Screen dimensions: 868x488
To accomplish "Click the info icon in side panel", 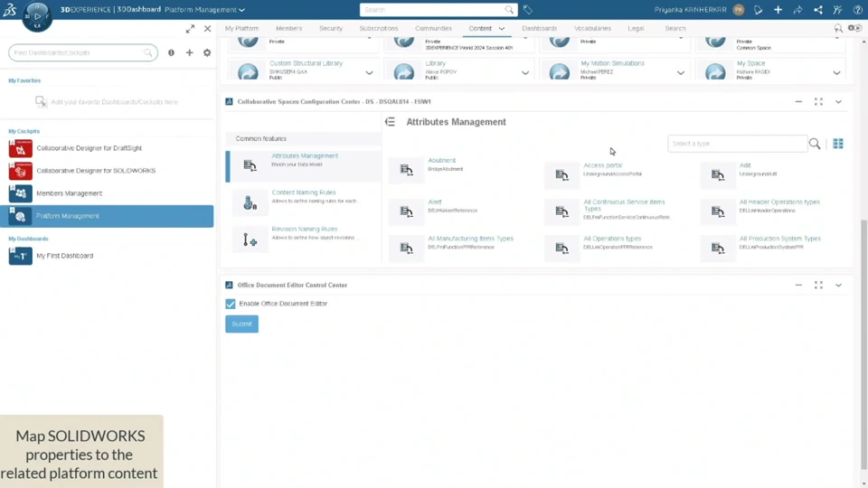I will (171, 52).
